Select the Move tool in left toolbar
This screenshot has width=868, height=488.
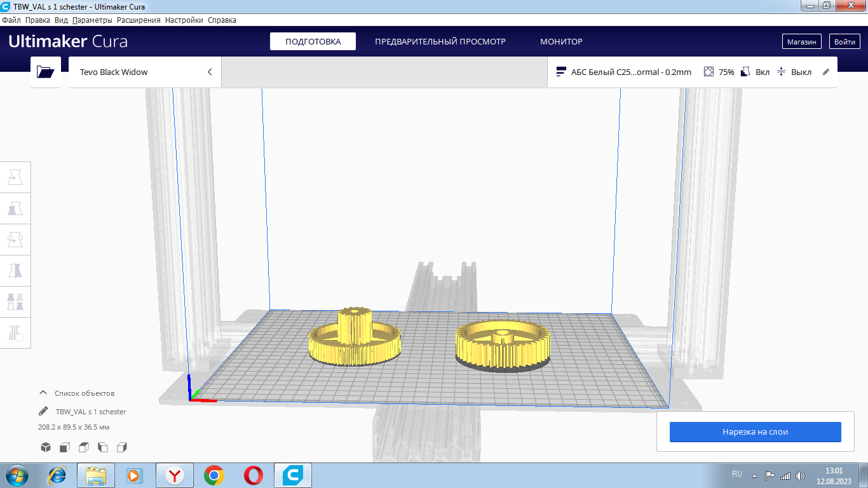[x=15, y=177]
